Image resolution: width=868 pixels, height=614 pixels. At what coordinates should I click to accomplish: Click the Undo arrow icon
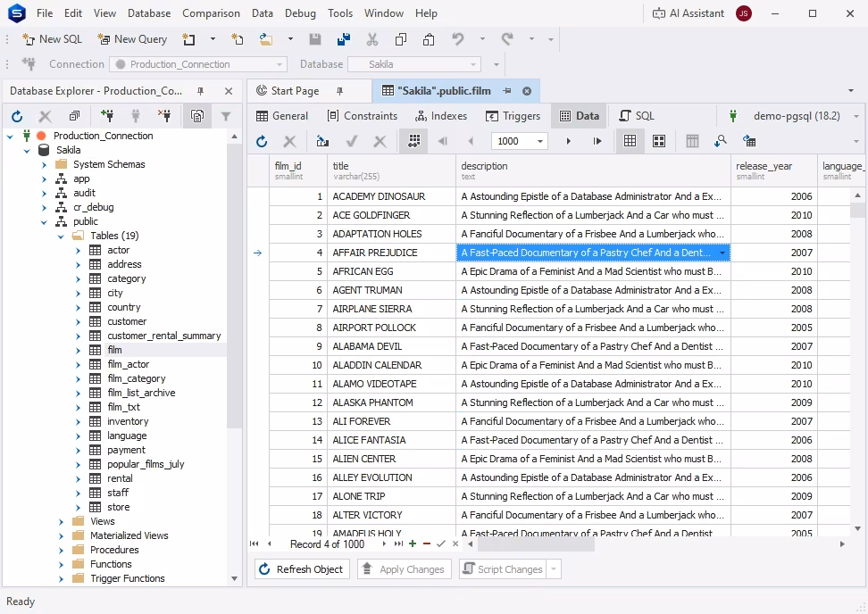457,39
